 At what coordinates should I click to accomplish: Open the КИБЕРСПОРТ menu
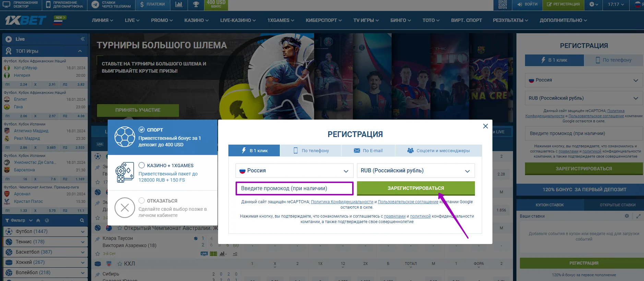[324, 20]
